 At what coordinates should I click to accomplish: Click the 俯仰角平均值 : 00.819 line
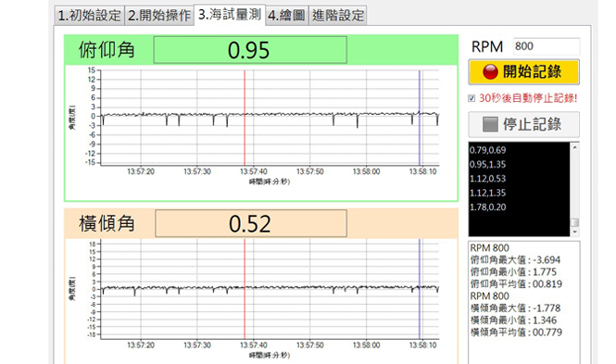516,284
